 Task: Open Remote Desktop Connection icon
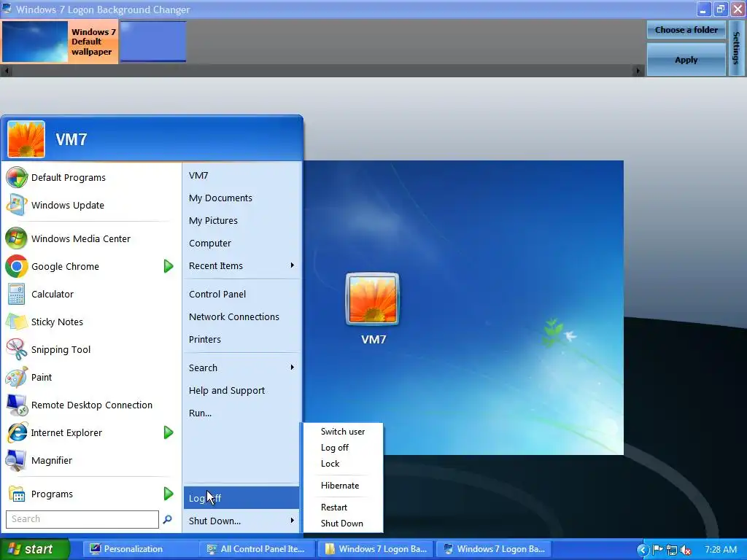pos(17,405)
